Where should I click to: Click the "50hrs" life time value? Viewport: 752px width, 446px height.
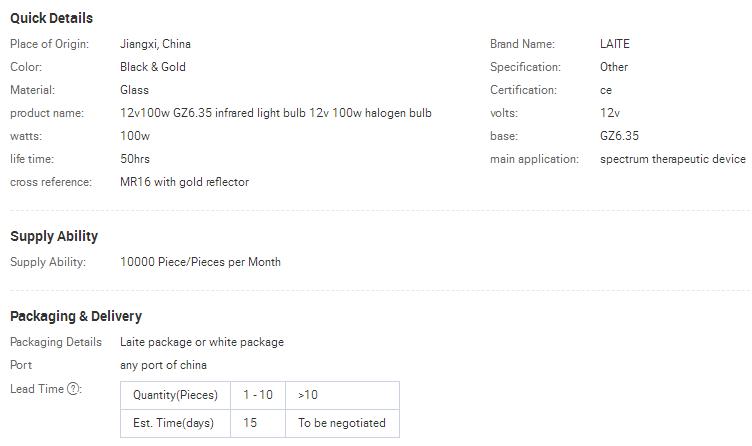click(x=135, y=159)
